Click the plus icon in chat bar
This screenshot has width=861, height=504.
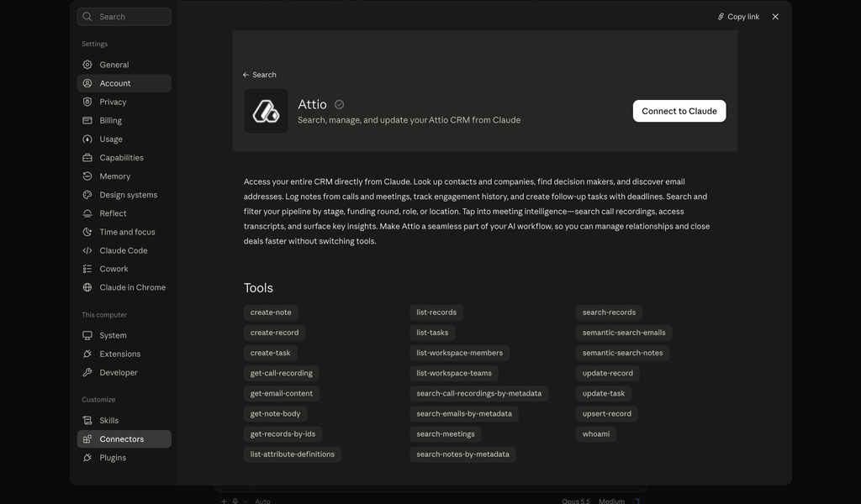coord(224,501)
